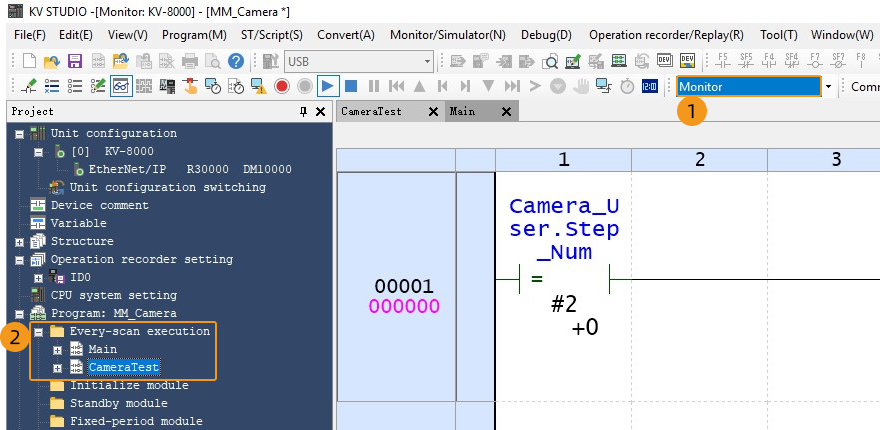Pin the Project panel with pushpin

coord(305,112)
